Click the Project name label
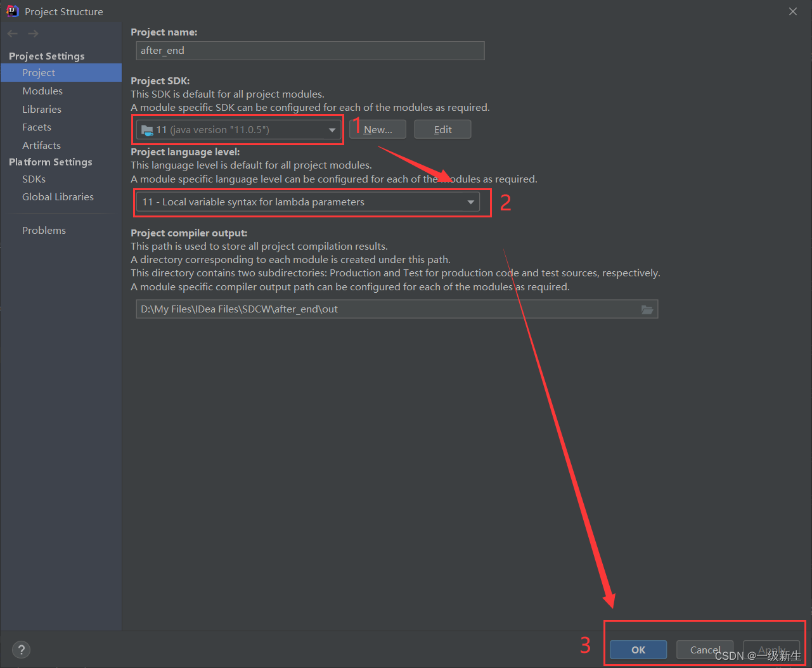Image resolution: width=812 pixels, height=668 pixels. [164, 32]
